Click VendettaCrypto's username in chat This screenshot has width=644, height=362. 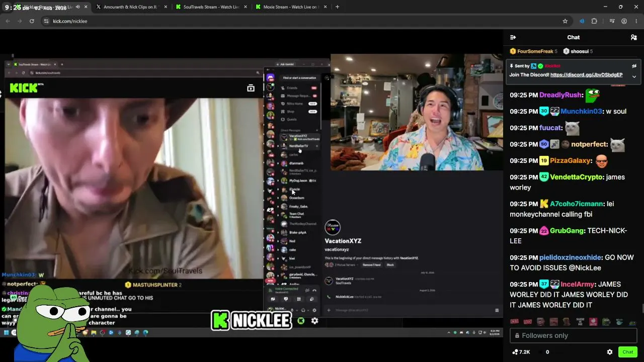click(x=576, y=177)
